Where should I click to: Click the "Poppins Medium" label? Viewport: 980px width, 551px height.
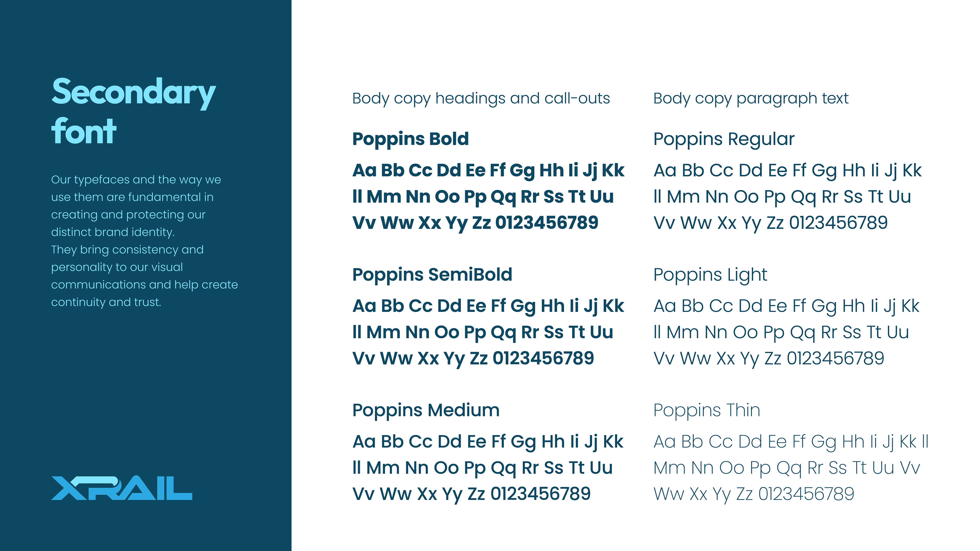tap(426, 411)
